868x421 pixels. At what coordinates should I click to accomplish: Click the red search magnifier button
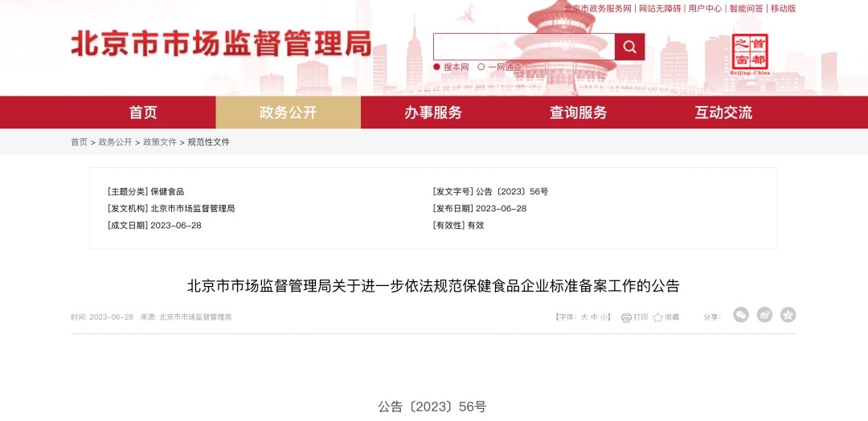point(629,47)
